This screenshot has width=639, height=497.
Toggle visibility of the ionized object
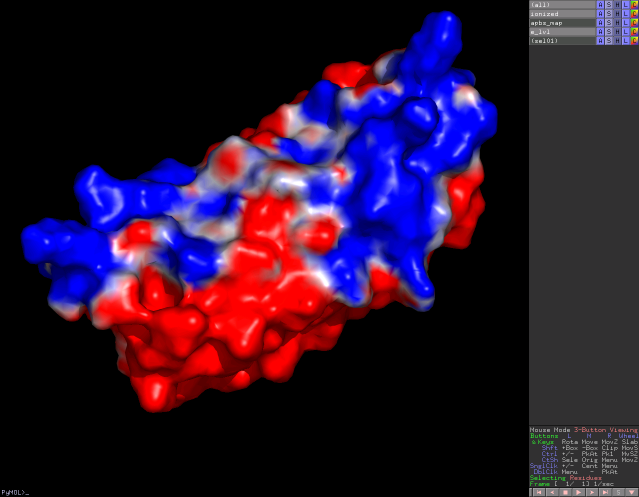click(562, 13)
